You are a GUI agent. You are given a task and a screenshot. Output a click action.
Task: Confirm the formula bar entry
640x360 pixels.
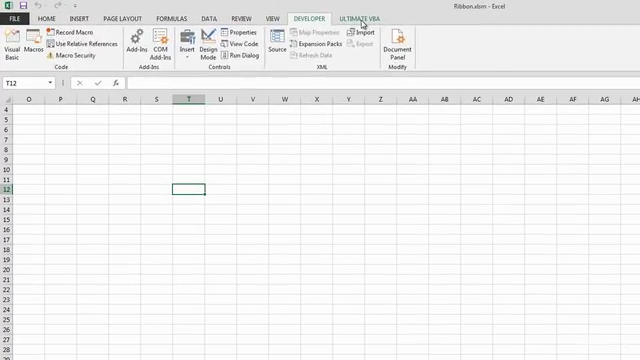pyautogui.click(x=98, y=83)
